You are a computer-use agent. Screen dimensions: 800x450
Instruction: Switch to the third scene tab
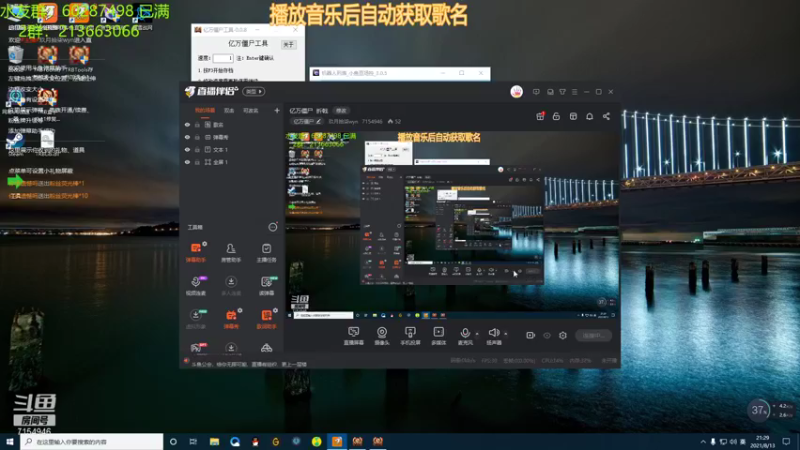pos(251,110)
